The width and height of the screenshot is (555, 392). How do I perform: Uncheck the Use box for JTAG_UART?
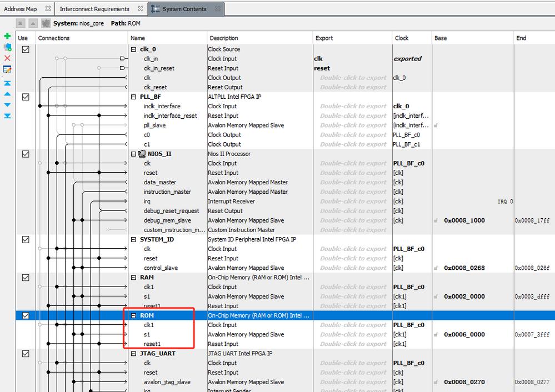point(26,354)
